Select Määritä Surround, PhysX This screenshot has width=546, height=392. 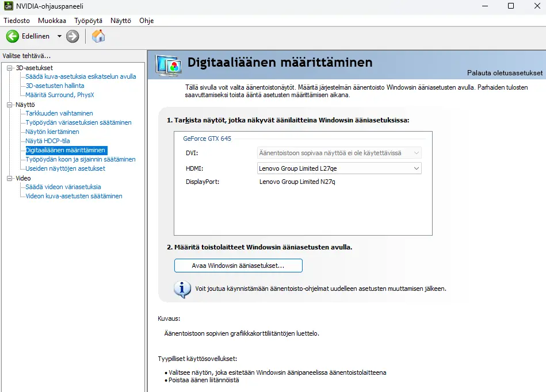point(59,95)
